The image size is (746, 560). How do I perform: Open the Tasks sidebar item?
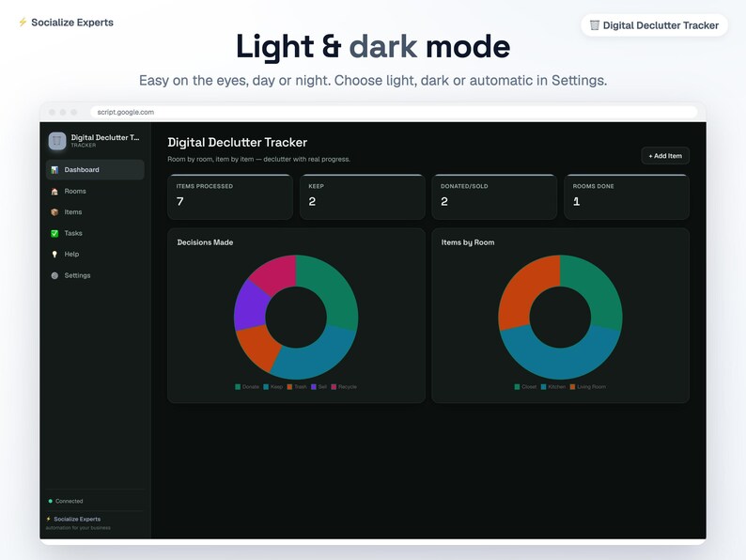[95, 233]
